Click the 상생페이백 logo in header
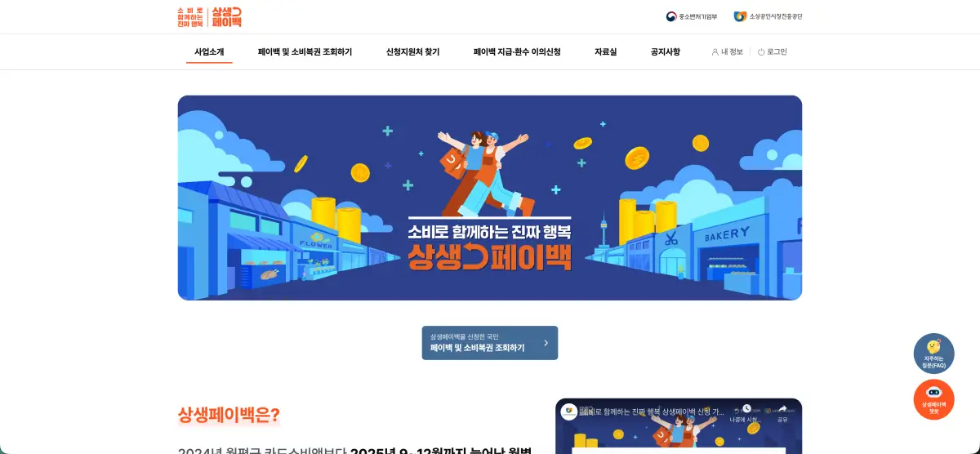This screenshot has width=980, height=454. click(x=209, y=16)
